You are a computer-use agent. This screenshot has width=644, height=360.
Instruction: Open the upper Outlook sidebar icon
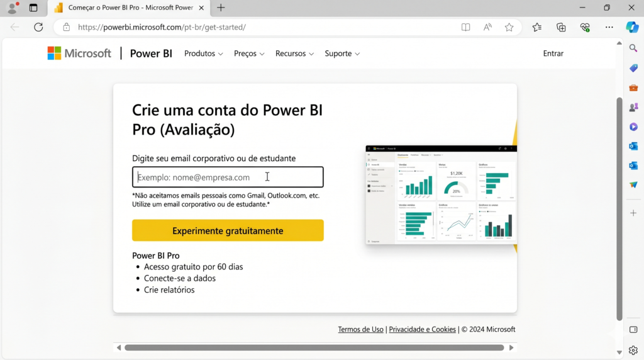tap(633, 146)
